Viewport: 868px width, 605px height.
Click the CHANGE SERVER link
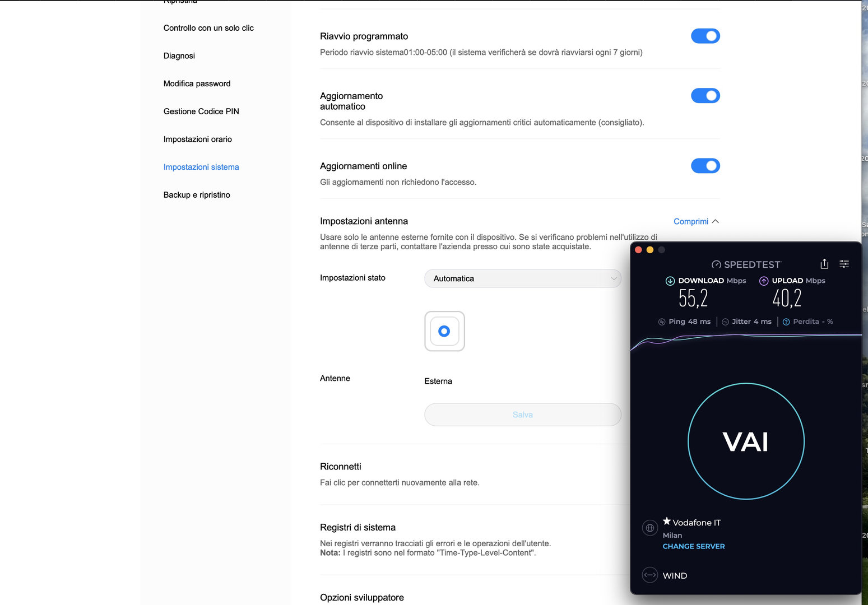(x=694, y=546)
